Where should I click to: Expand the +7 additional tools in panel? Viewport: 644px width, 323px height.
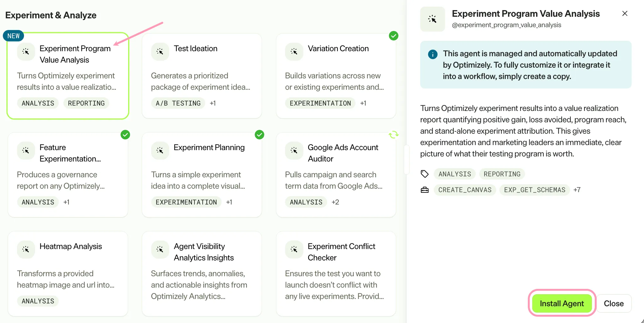coord(577,190)
